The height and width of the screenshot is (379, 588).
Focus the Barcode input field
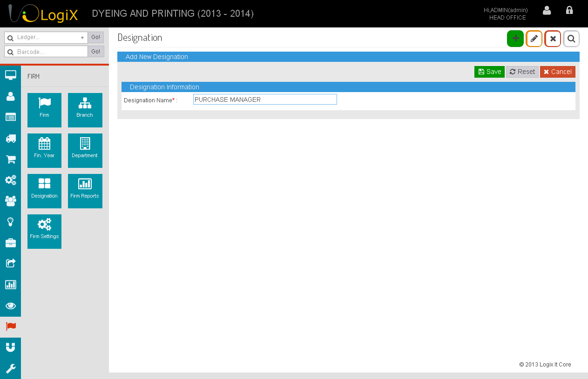(x=46, y=52)
